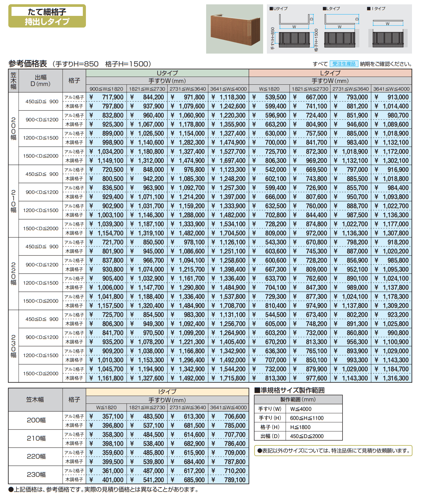Viewport: 421px width, 504px height.
Task: Click the brown lattice product photo
Action: tap(234, 29)
